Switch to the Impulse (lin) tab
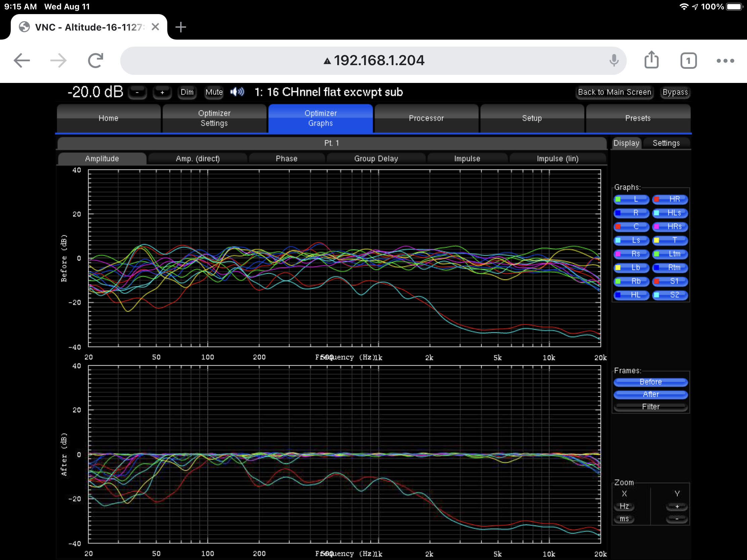 (x=558, y=159)
